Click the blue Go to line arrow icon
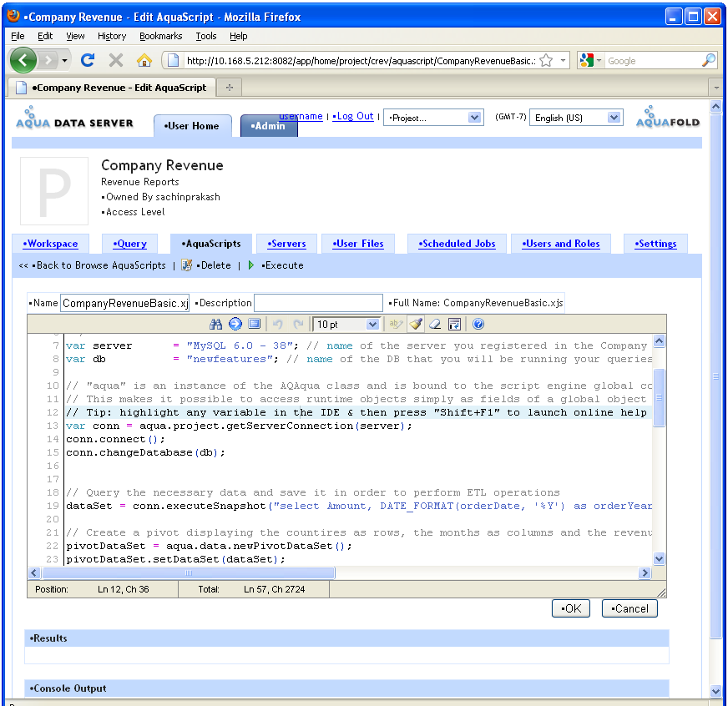This screenshot has width=728, height=706. [235, 324]
